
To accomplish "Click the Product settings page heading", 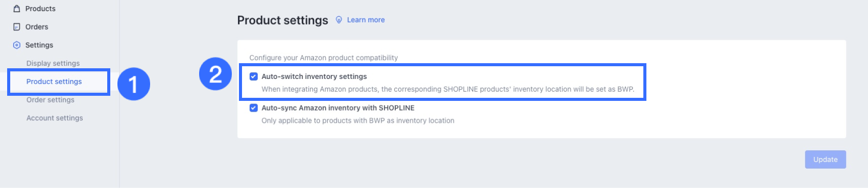I will tap(282, 20).
